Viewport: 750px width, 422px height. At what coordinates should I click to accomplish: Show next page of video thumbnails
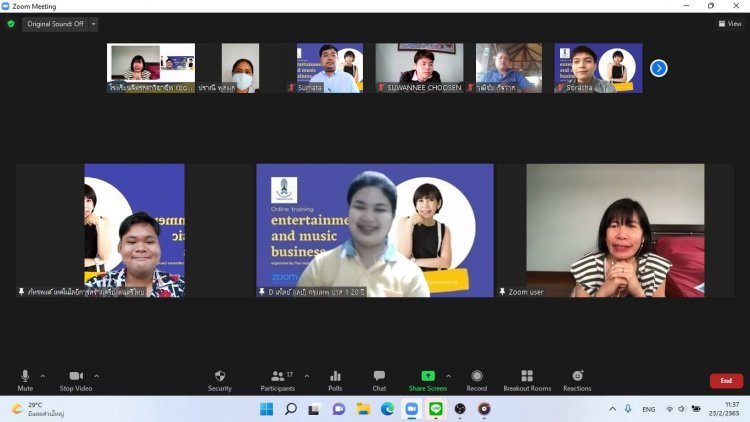pos(659,68)
